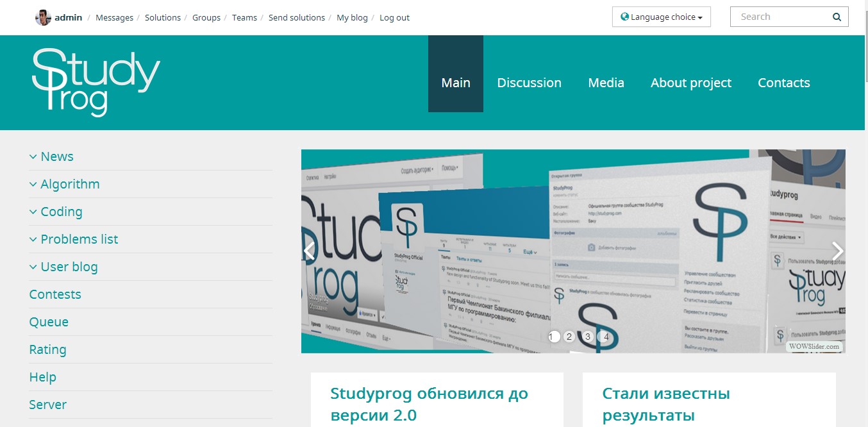The image size is (868, 427).
Task: Open Solutions link
Action: (x=163, y=18)
